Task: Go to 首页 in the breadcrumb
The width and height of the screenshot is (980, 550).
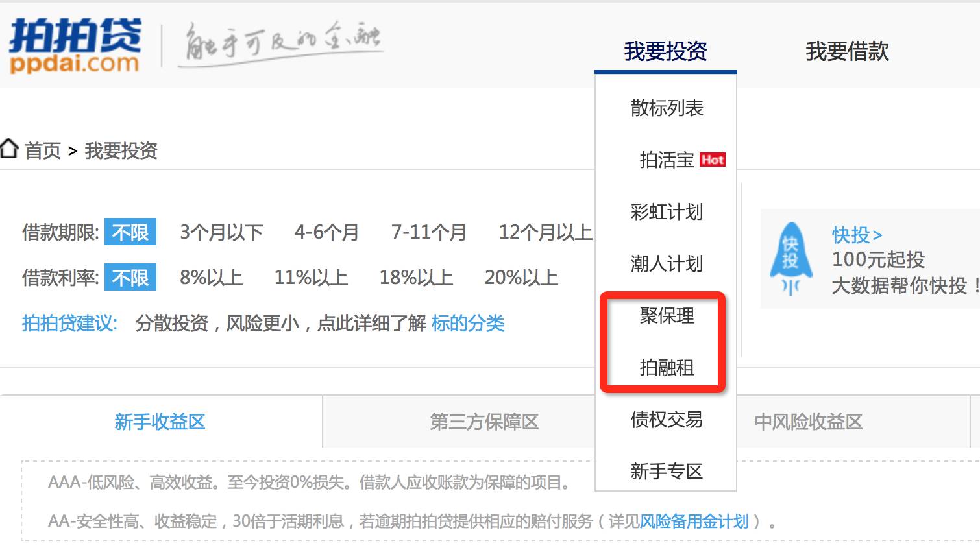Action: click(x=43, y=150)
